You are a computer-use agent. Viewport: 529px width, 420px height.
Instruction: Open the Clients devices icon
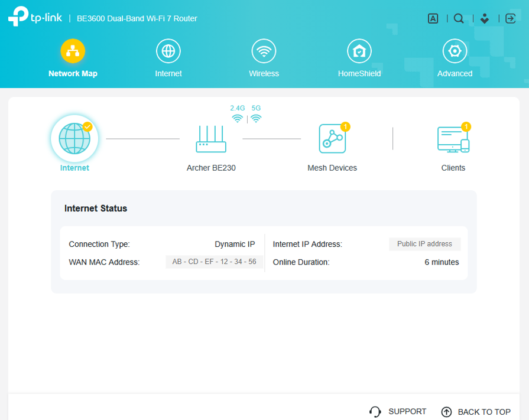(x=453, y=139)
